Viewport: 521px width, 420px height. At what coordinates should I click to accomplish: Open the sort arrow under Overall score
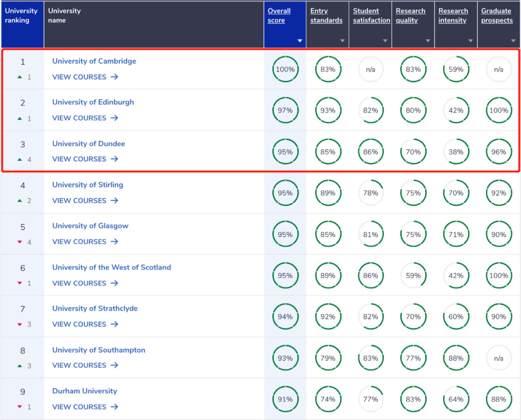pyautogui.click(x=300, y=41)
